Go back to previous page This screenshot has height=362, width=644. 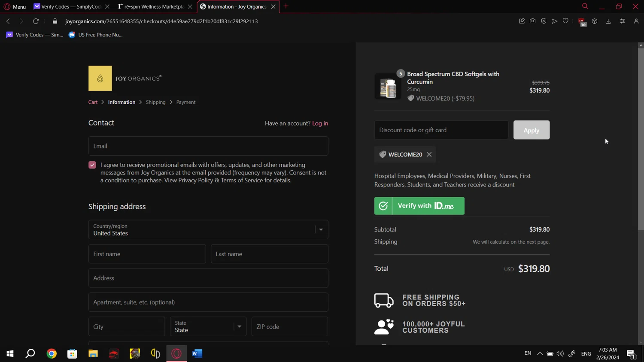click(x=8, y=21)
